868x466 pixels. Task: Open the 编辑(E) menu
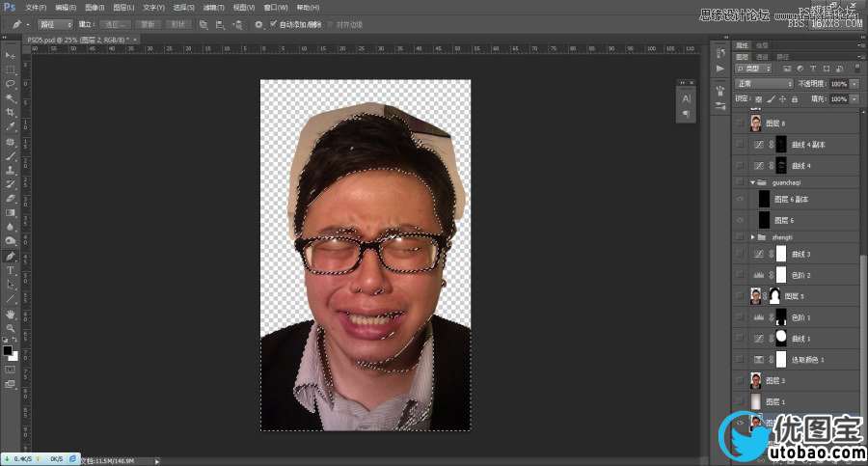pos(66,7)
